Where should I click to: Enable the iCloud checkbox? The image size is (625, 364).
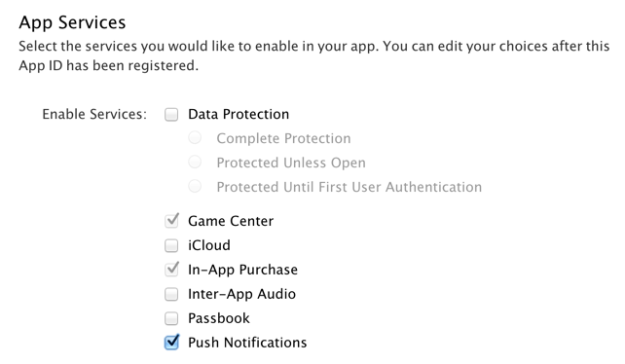tap(171, 245)
